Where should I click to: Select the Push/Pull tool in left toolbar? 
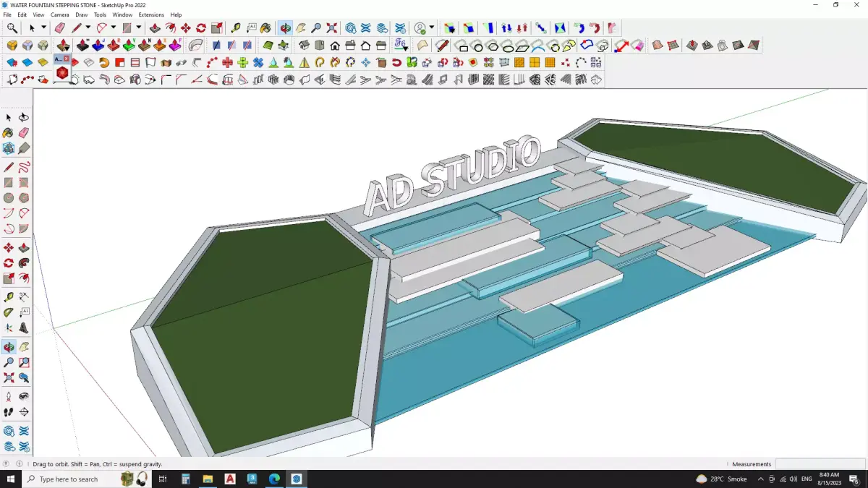click(24, 248)
